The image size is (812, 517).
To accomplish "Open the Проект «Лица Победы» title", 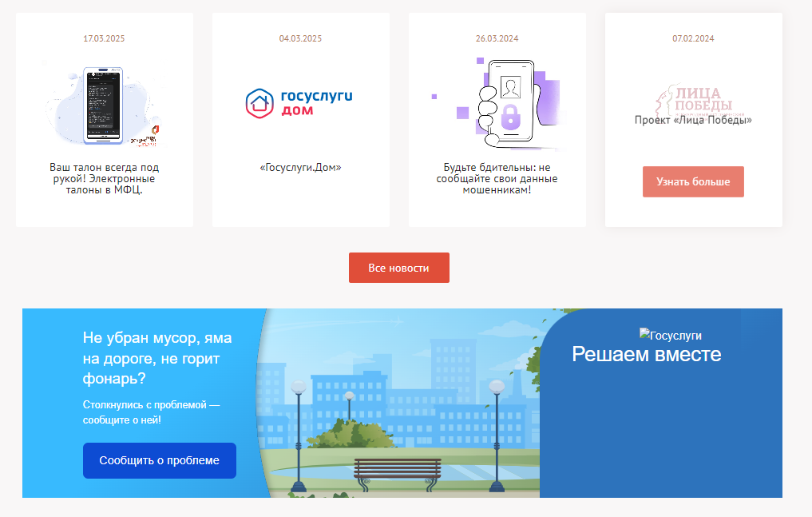I will (x=693, y=120).
